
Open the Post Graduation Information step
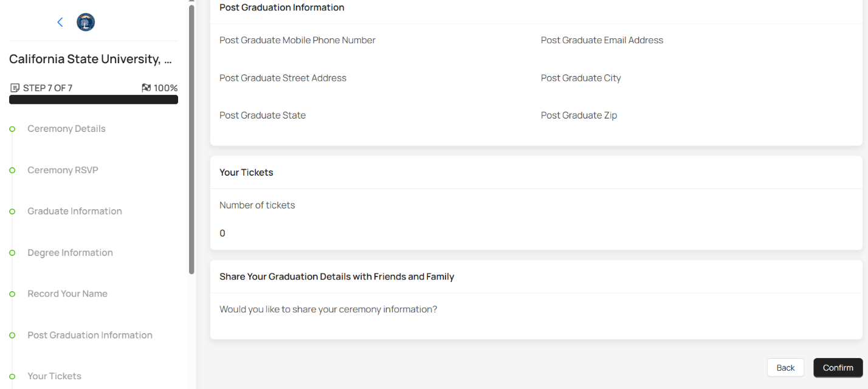pyautogui.click(x=89, y=335)
